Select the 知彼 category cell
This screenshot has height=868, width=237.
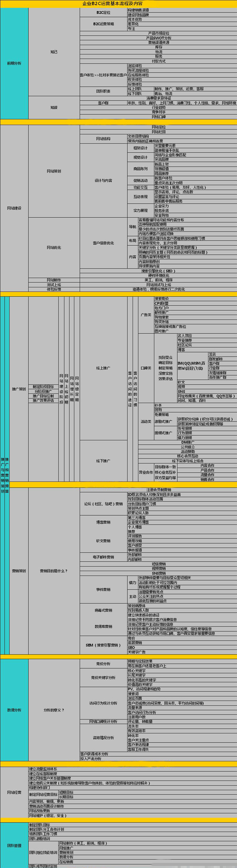tap(54, 108)
